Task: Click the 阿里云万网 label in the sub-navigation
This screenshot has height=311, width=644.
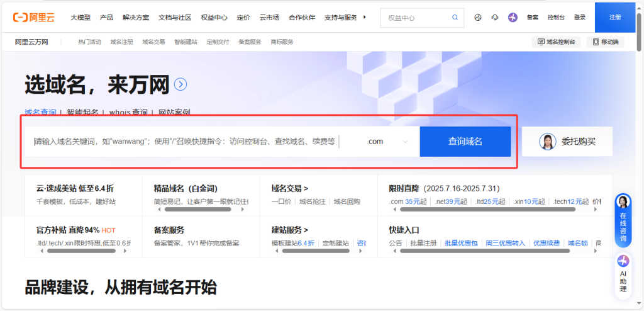Action: (31, 42)
